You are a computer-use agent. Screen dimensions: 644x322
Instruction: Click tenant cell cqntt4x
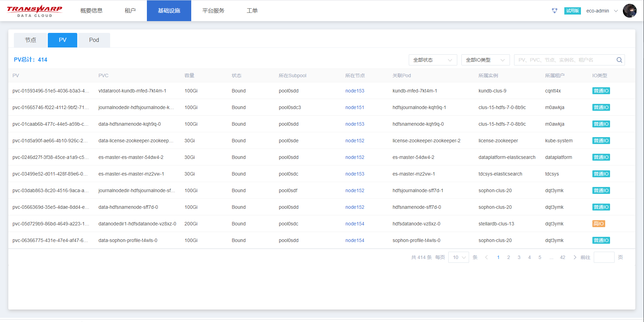tap(553, 91)
